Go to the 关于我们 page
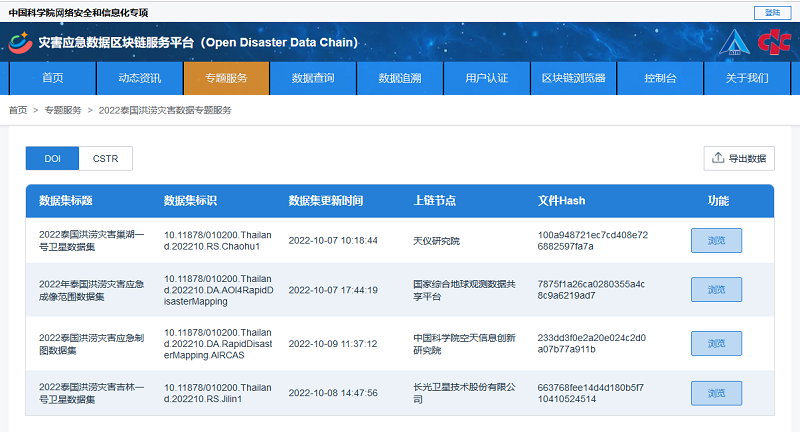The height and width of the screenshot is (432, 800). tap(747, 78)
